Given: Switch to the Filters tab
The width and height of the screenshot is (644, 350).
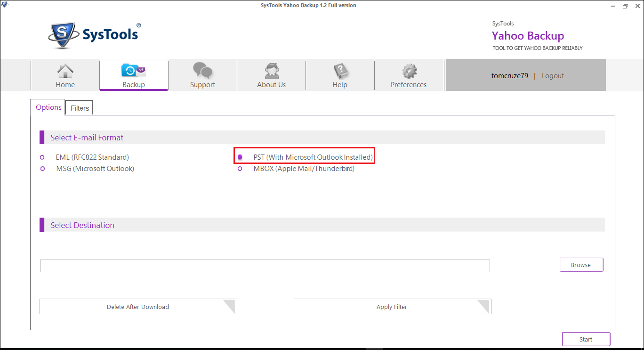Looking at the screenshot, I should 80,108.
